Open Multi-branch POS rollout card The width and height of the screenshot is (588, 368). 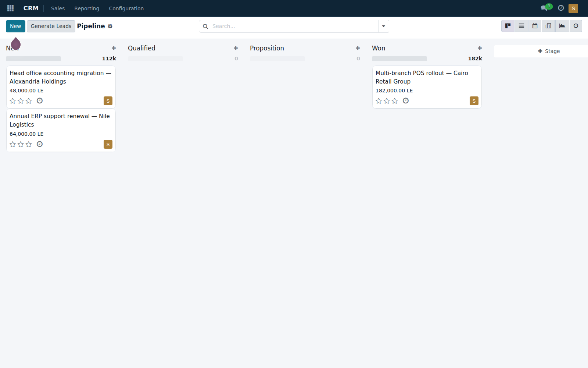pyautogui.click(x=427, y=87)
